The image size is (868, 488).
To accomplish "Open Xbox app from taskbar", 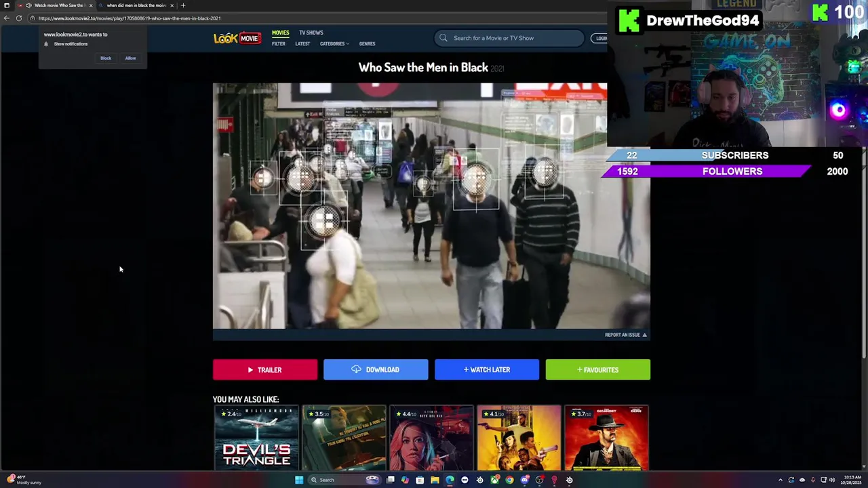I will coord(494,480).
